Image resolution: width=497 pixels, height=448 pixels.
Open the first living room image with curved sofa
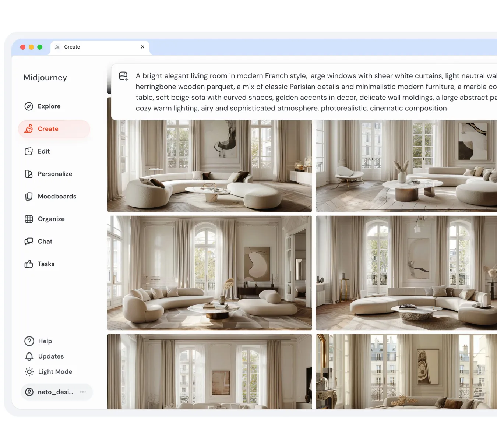click(x=209, y=166)
